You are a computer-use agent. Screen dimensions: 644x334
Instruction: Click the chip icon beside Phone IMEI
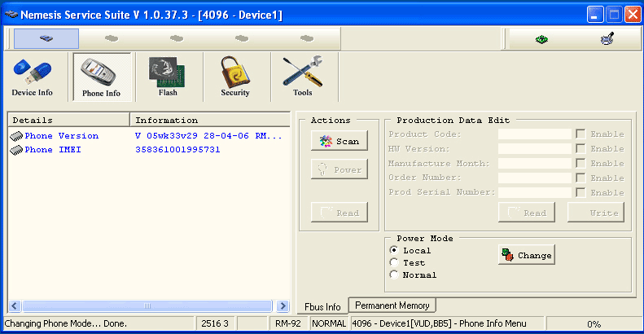pyautogui.click(x=16, y=150)
